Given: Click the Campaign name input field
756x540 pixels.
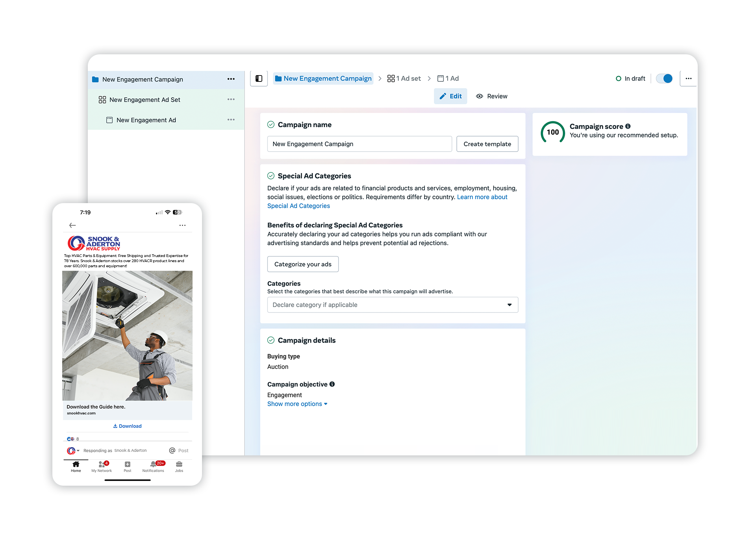Looking at the screenshot, I should tap(359, 144).
